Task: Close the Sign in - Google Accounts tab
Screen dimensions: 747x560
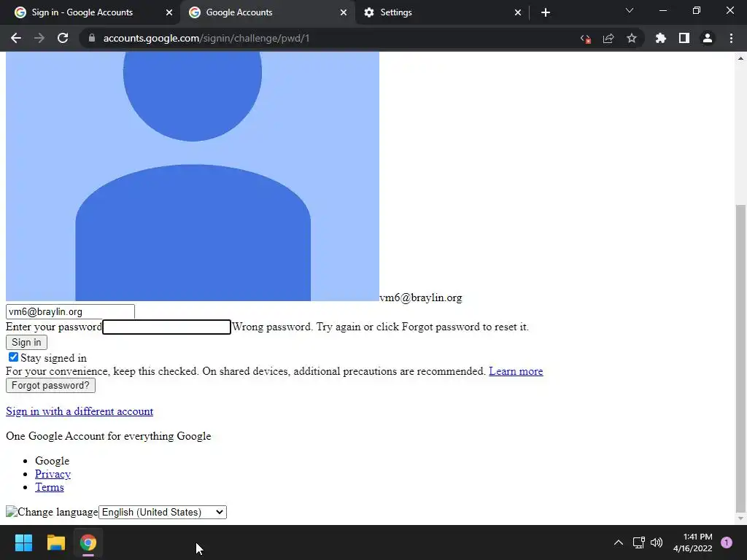Action: click(169, 12)
